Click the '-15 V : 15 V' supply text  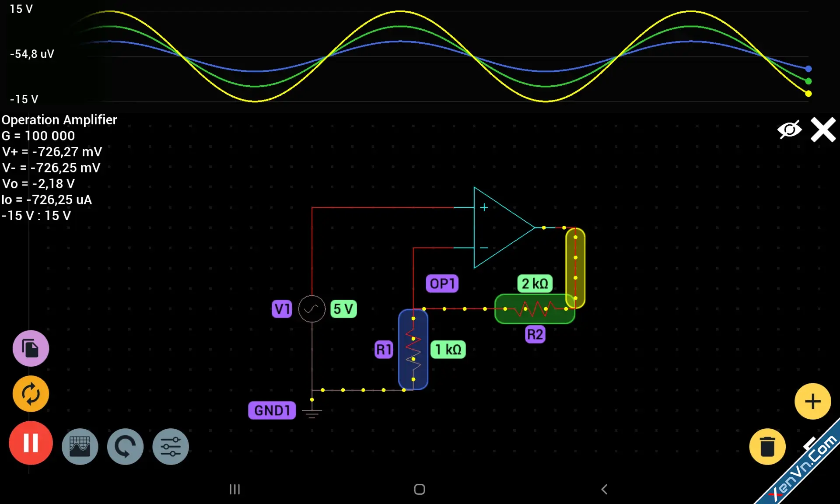(36, 216)
